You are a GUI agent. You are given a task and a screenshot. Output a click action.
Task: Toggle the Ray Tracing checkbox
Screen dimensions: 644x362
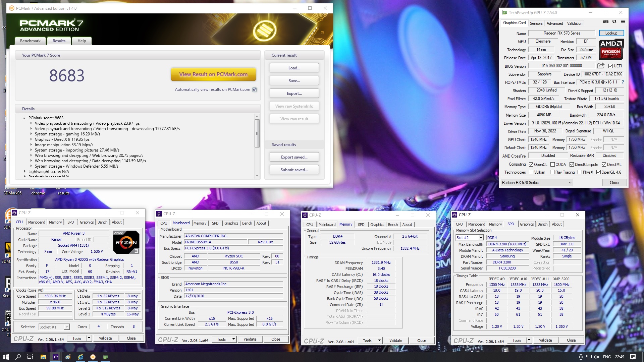(x=552, y=172)
